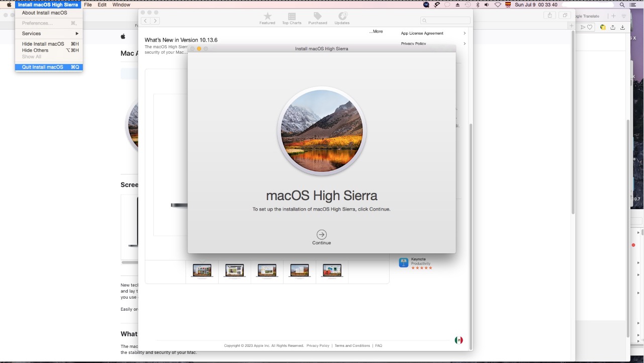The image size is (644, 363).
Task: Click the Install macOS High Sierra app menu title
Action: [48, 5]
